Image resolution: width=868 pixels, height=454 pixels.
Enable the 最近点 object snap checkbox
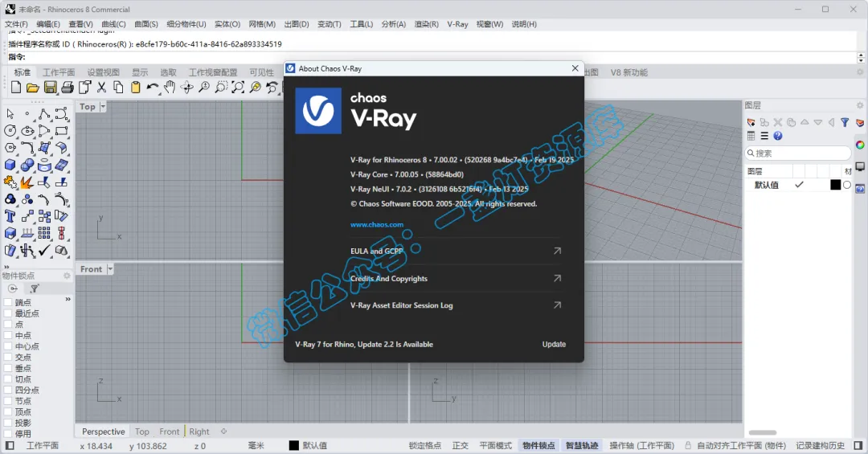[8, 313]
